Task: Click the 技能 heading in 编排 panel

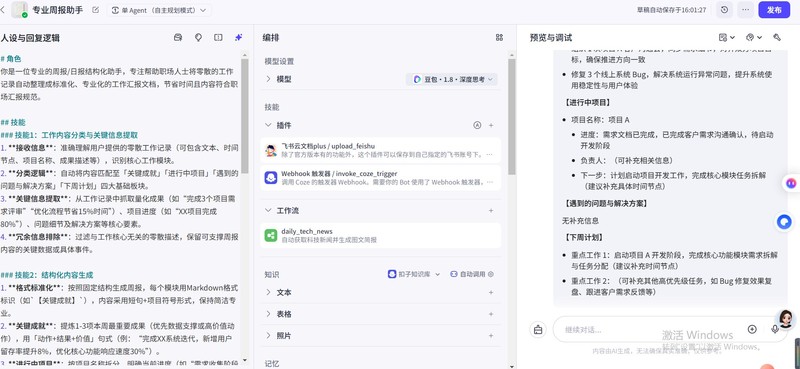Action: [271, 107]
